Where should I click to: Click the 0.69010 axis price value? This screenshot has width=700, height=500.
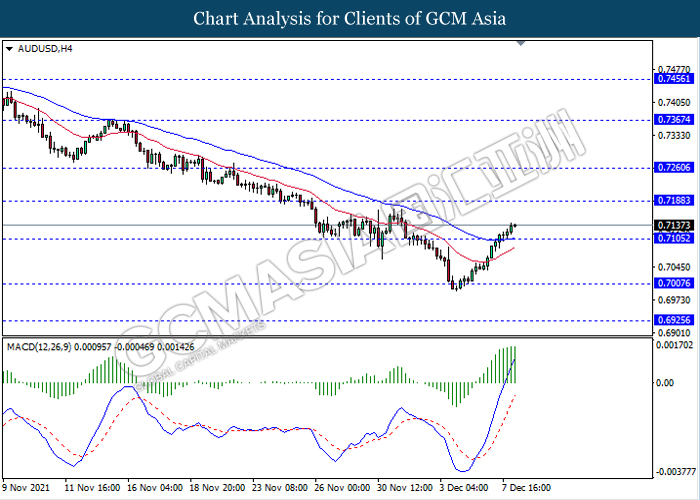coord(674,333)
